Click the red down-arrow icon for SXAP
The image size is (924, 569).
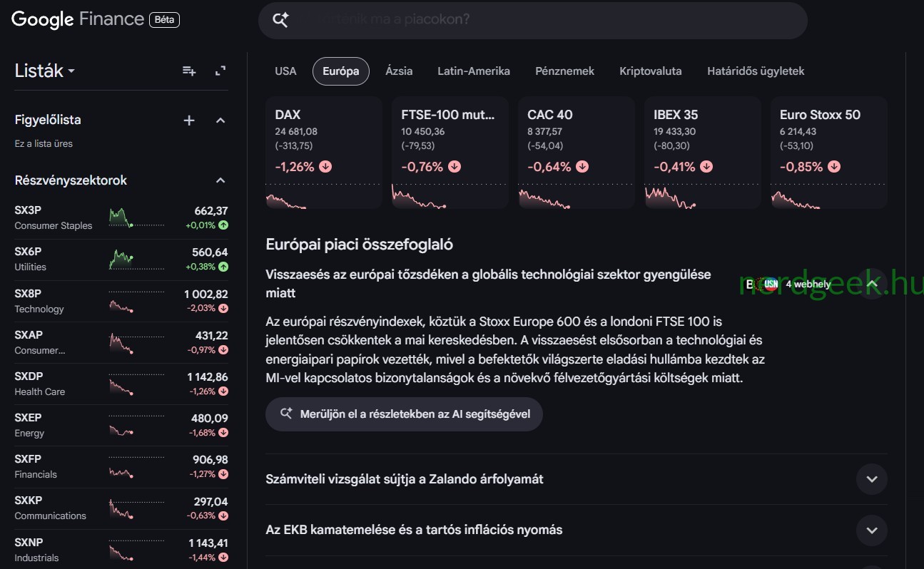coord(223,349)
